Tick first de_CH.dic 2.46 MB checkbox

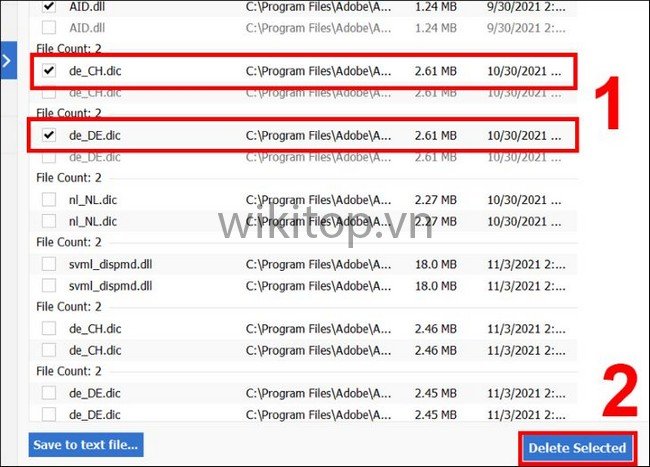tap(49, 328)
